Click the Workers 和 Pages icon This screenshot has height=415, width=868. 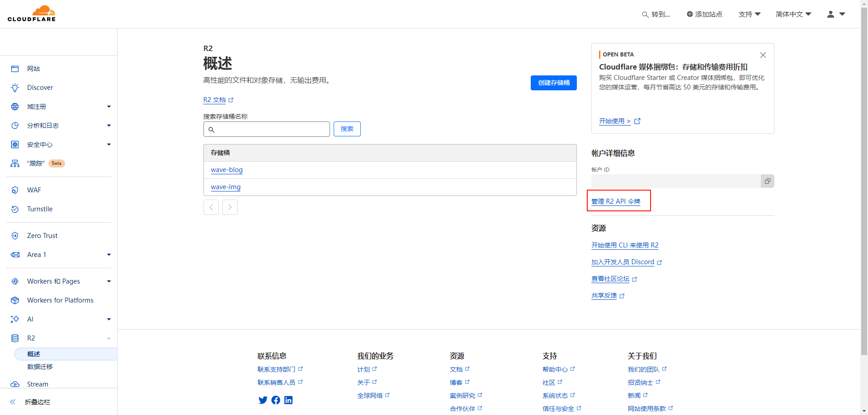15,281
